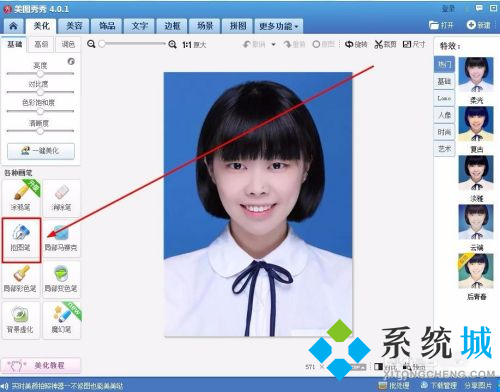The image size is (500, 392).
Task: Open the 尺寸 resize tool
Action: (414, 44)
